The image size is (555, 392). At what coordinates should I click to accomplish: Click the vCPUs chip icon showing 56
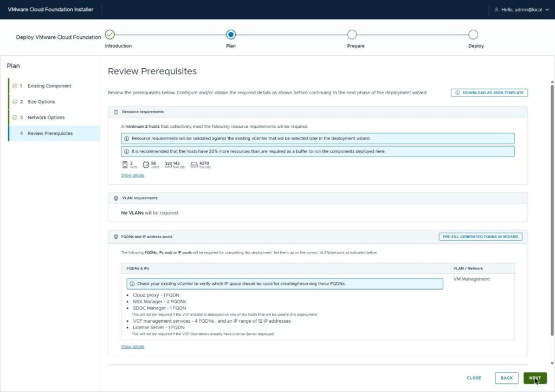[146, 165]
